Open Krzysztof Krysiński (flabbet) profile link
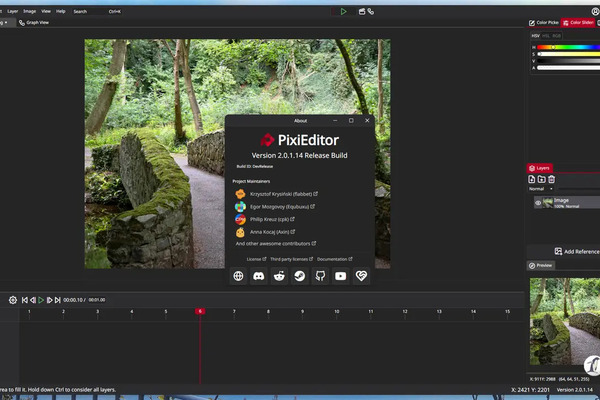 pyautogui.click(x=284, y=194)
